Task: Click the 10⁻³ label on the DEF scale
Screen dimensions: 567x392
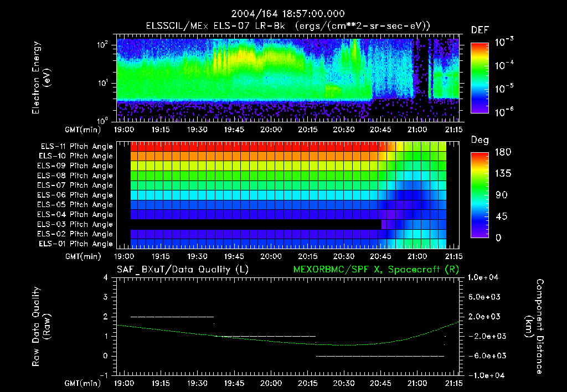Action: (504, 42)
